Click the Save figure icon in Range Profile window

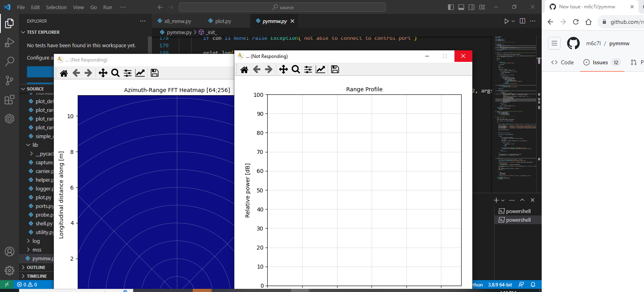coord(335,69)
